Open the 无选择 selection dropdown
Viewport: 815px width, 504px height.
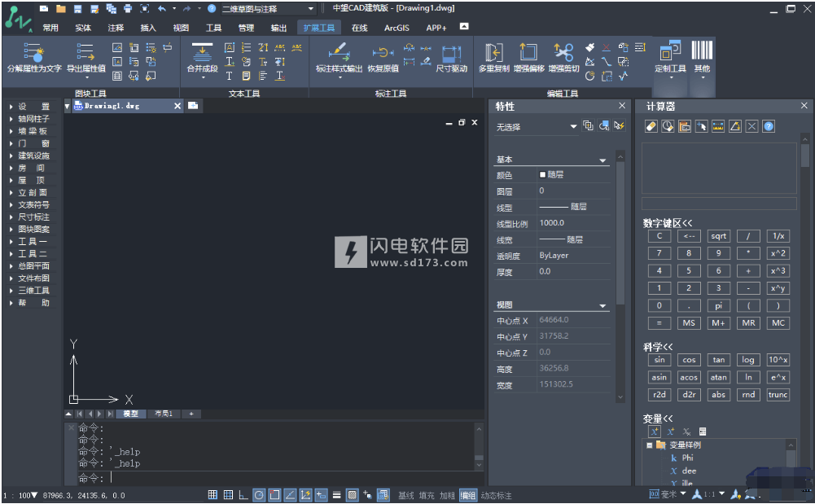pyautogui.click(x=536, y=127)
